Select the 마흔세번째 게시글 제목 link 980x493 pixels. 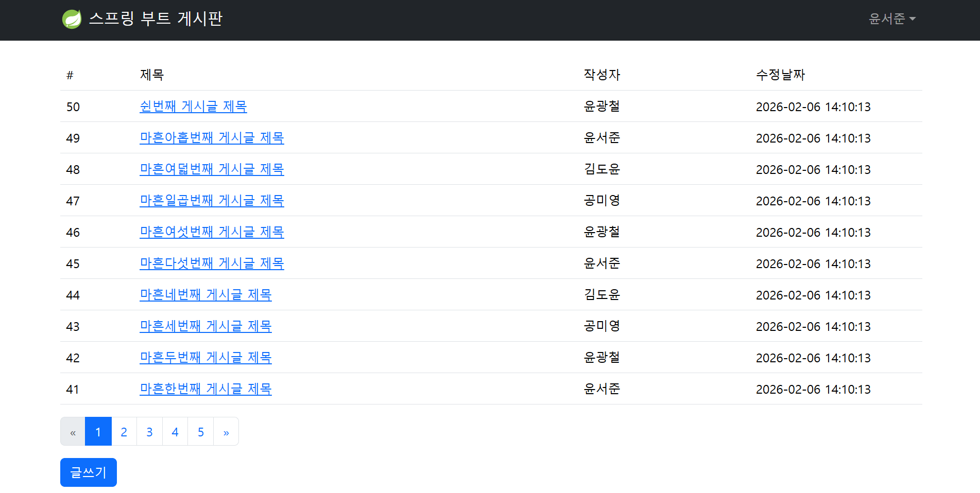[205, 326]
